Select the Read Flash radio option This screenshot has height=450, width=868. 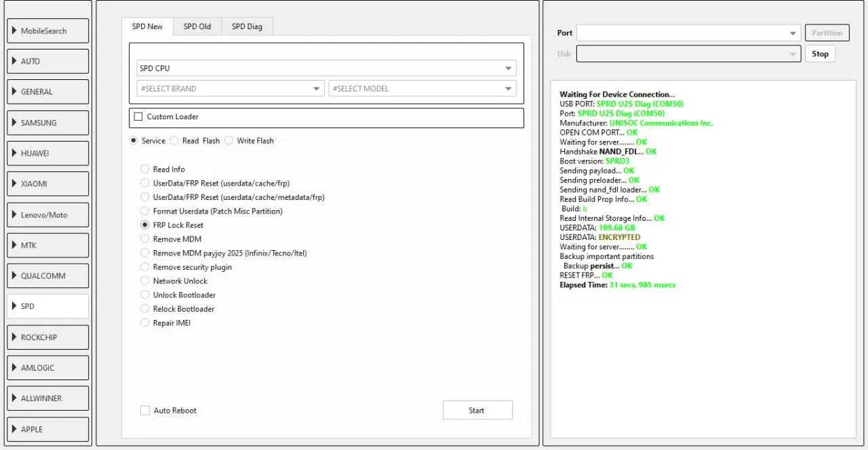click(x=174, y=141)
